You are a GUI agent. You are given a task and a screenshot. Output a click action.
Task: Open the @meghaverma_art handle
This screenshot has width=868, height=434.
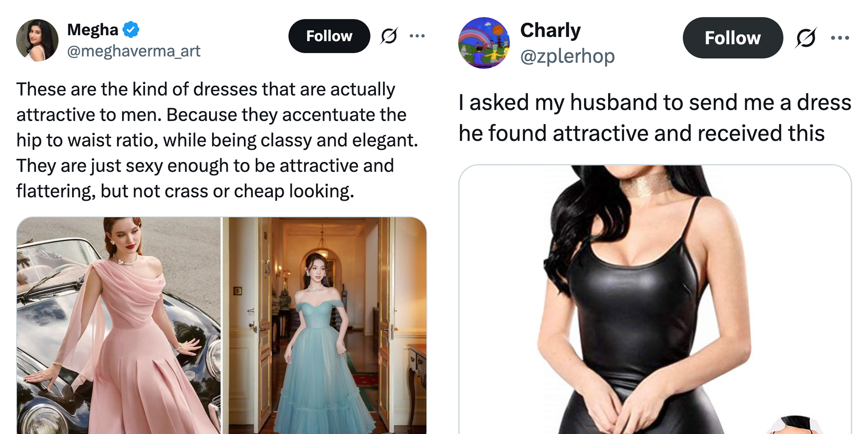point(135,51)
